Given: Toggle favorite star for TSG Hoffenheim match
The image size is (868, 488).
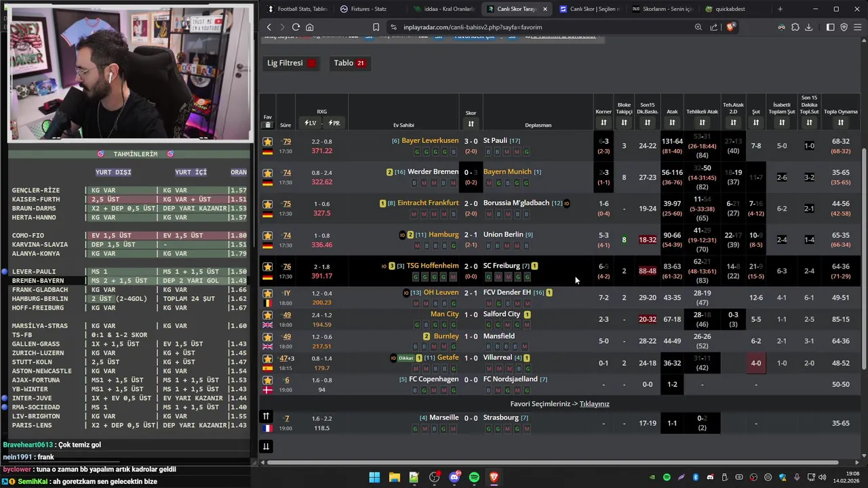Looking at the screenshot, I should 268,266.
